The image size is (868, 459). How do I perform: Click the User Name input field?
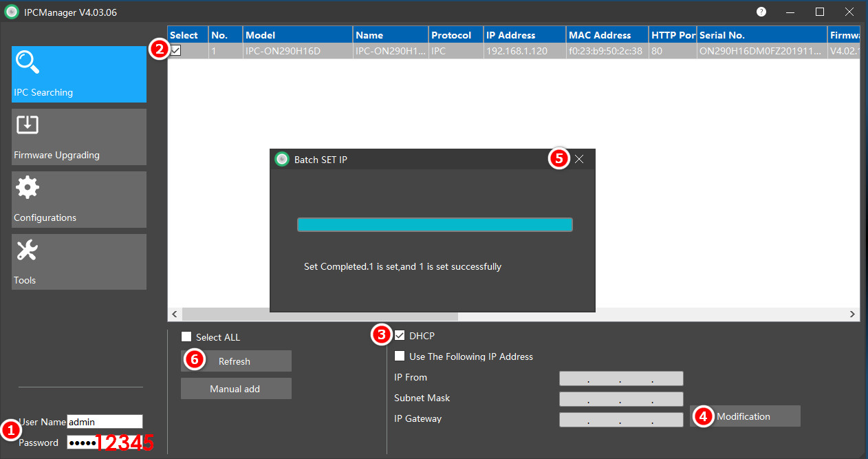105,422
